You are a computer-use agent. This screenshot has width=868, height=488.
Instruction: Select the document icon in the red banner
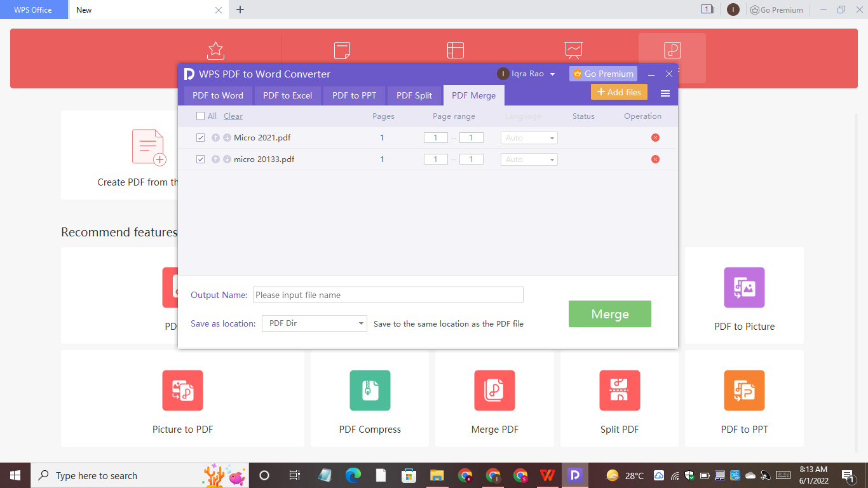point(342,50)
